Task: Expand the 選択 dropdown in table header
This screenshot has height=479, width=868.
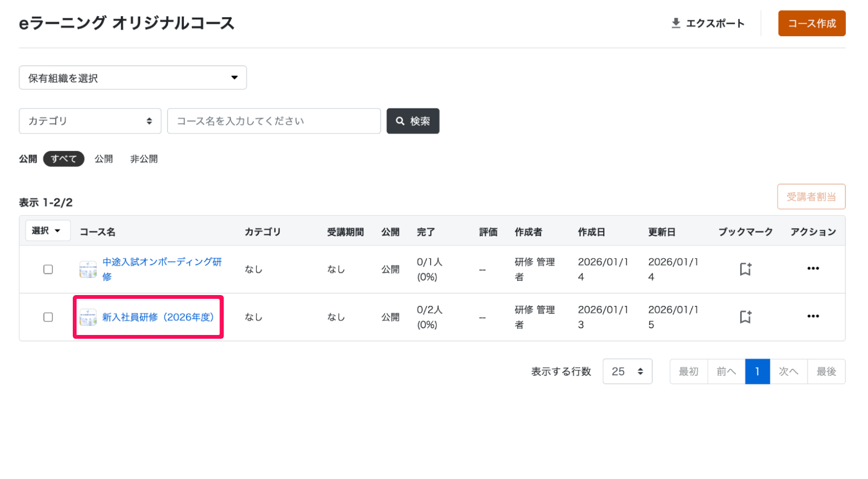Action: 47,231
